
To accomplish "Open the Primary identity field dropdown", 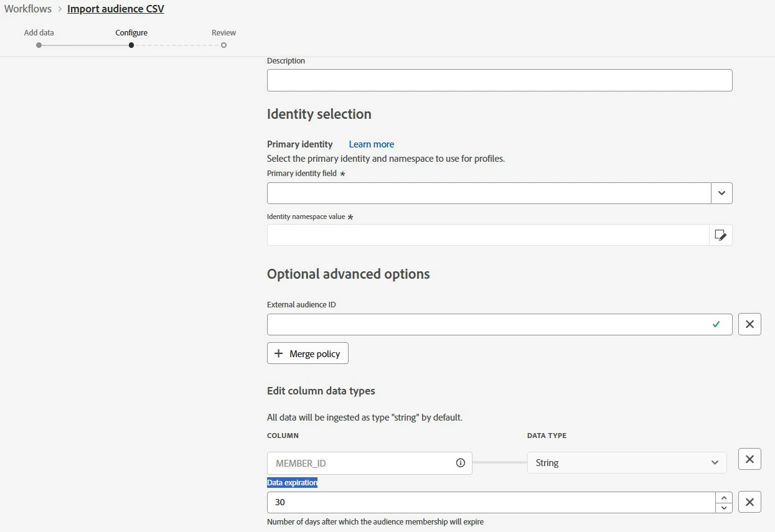I will pyautogui.click(x=721, y=193).
